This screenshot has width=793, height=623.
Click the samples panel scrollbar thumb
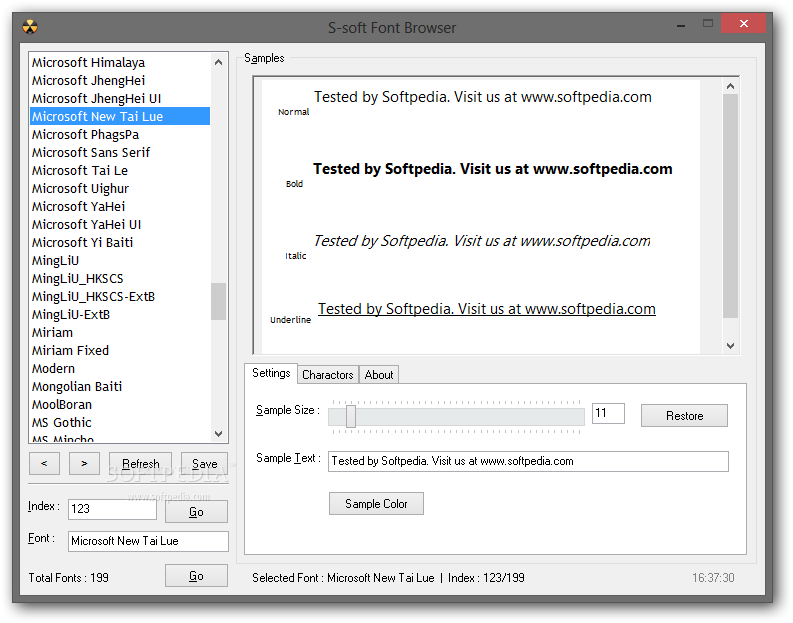pyautogui.click(x=730, y=206)
